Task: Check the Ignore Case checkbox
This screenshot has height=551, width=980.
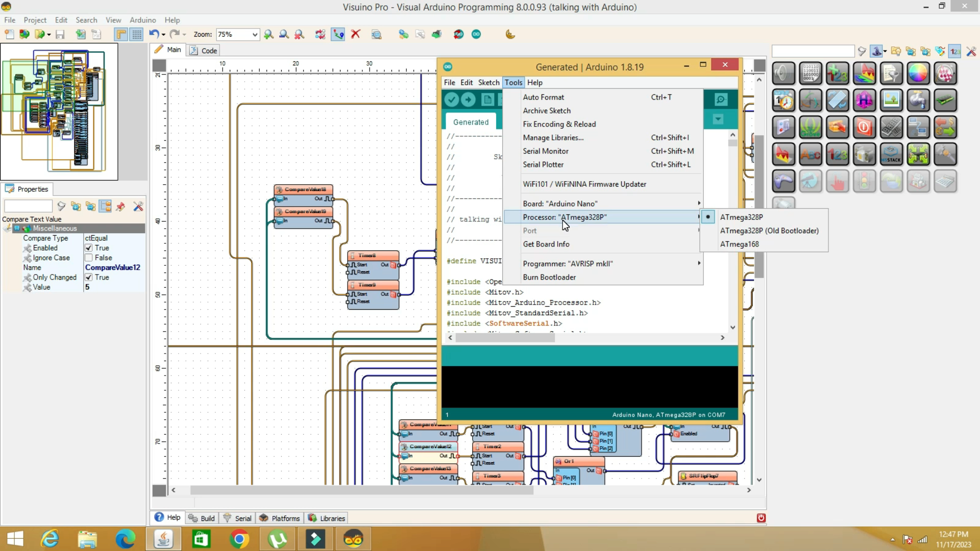Action: pyautogui.click(x=89, y=258)
